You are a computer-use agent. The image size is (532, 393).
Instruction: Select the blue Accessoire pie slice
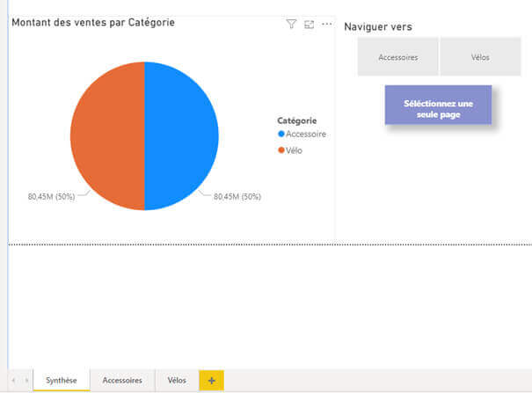(x=181, y=135)
